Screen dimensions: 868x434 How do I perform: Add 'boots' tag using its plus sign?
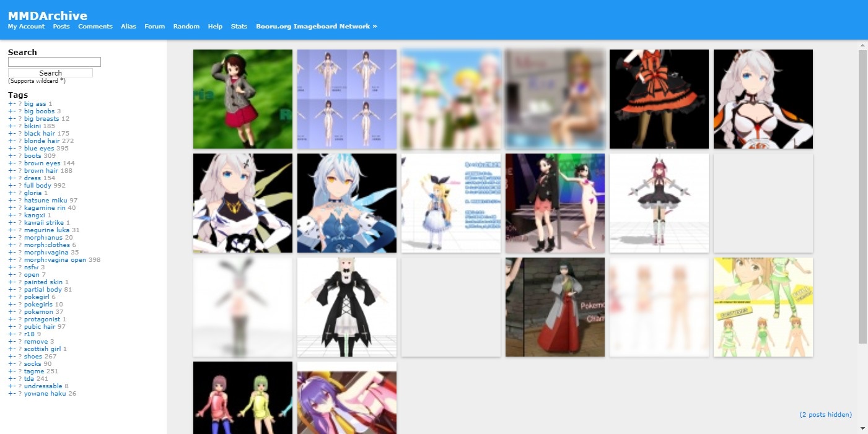pos(10,156)
